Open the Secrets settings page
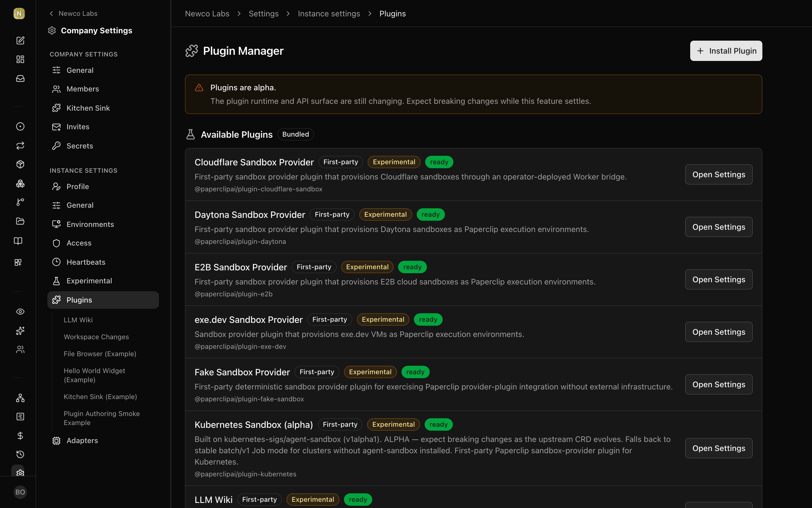Image resolution: width=812 pixels, height=508 pixels. [103, 146]
